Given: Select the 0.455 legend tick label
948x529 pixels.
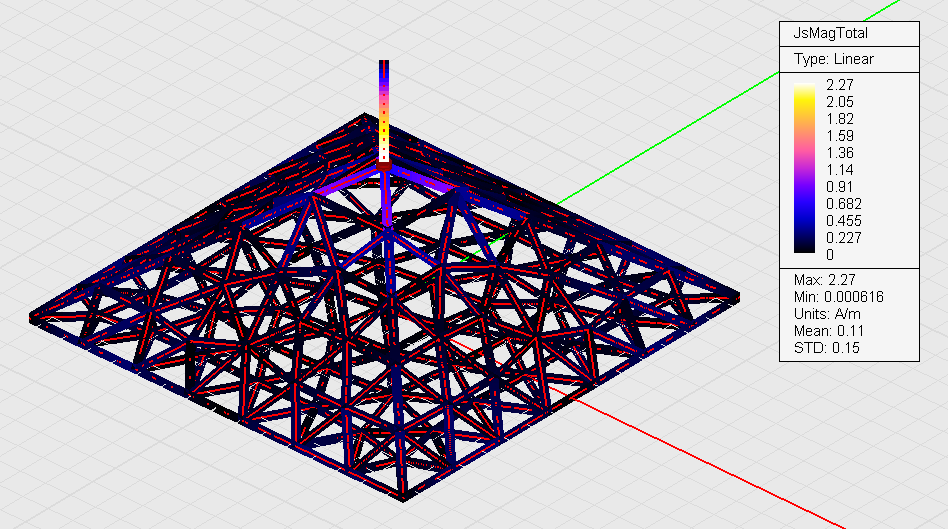Looking at the screenshot, I should (843, 221).
